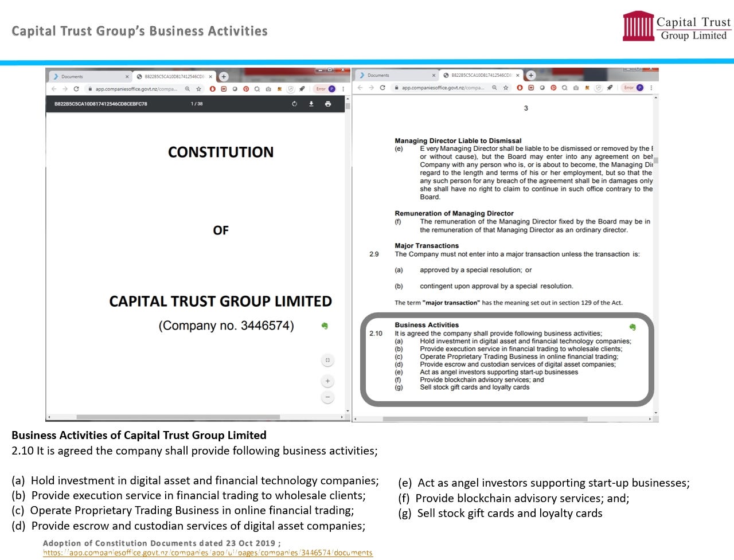The image size is (734, 560).
Task: Click the "Provide blockchain advisory services; and" PDF line
Action: click(x=482, y=379)
